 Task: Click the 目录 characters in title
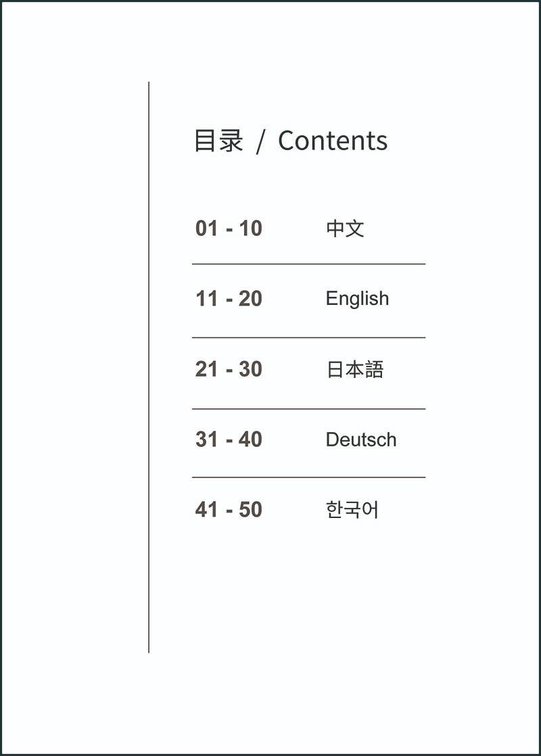pyautogui.click(x=218, y=141)
